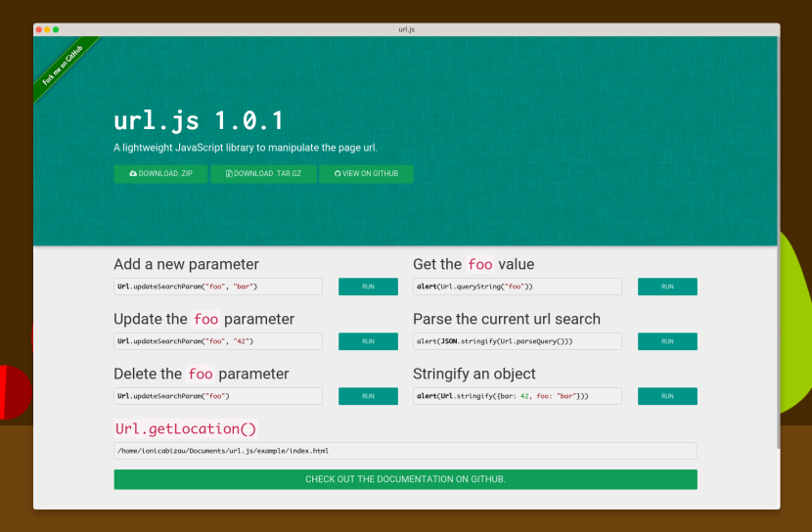Run the Delete the foo parameter example
Image resolution: width=812 pixels, height=532 pixels.
pyautogui.click(x=368, y=396)
